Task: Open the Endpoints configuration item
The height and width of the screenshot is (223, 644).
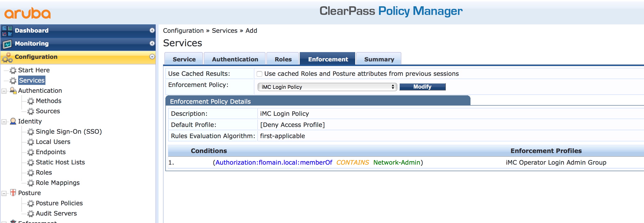Action: pos(51,152)
